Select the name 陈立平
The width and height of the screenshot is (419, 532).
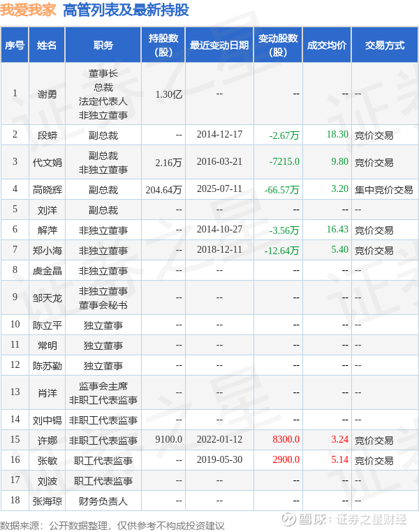tap(47, 325)
